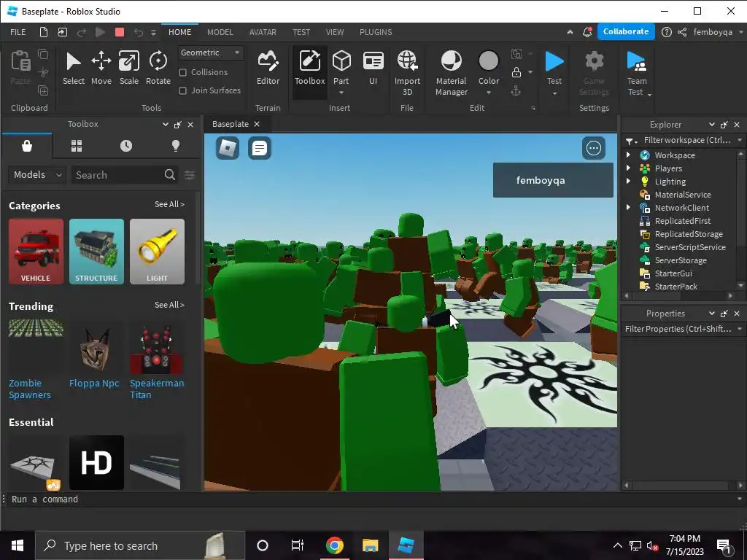Activate the Scale tool

coord(128,69)
